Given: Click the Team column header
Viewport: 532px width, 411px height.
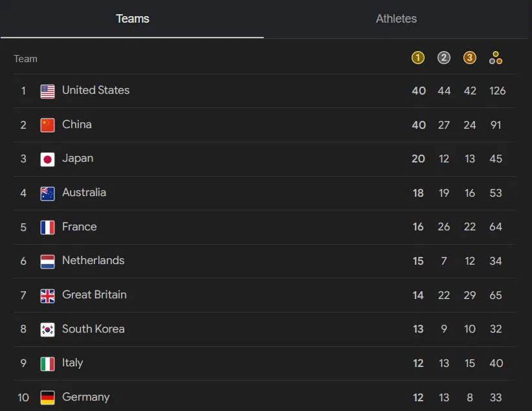Looking at the screenshot, I should click(x=25, y=59).
